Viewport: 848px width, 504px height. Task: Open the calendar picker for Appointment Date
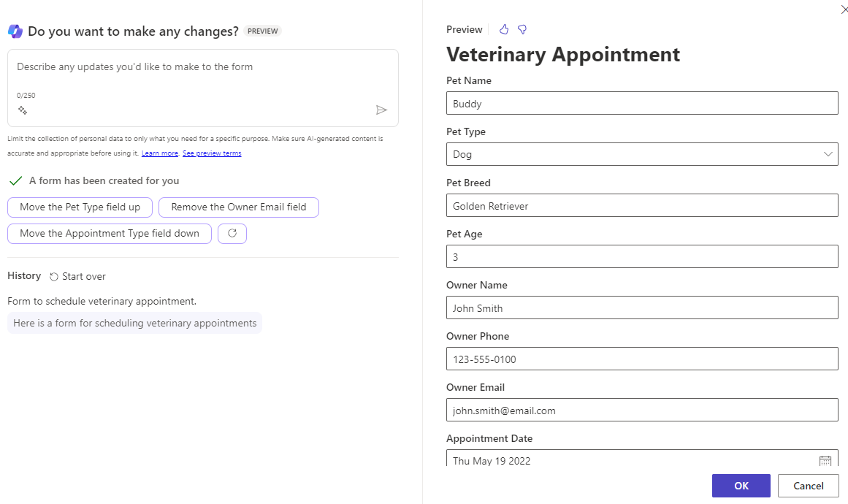[x=825, y=459]
